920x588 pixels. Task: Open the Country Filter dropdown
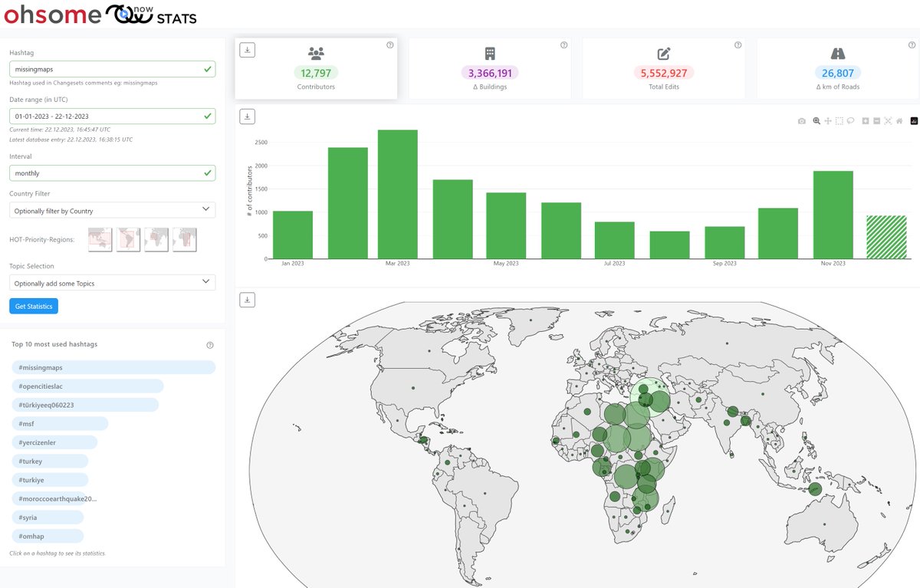(x=113, y=210)
